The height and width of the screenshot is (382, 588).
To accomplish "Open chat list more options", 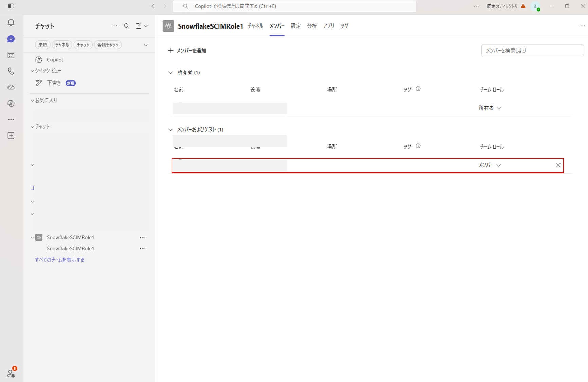I will pos(115,26).
